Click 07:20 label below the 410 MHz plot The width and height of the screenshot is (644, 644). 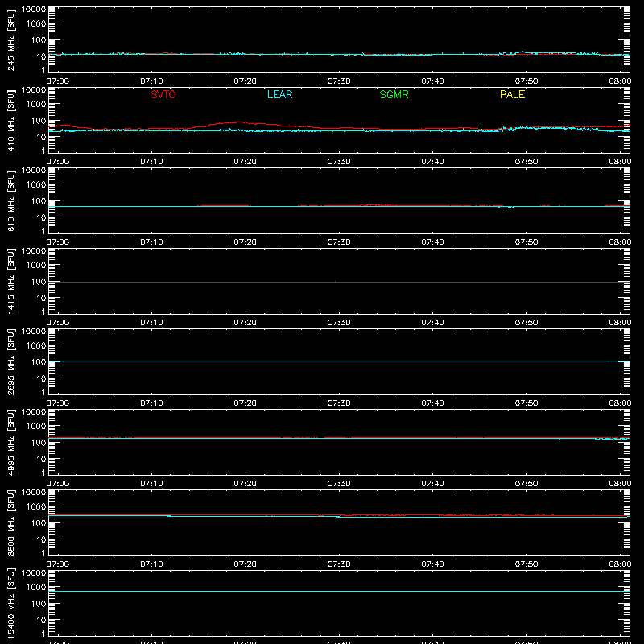click(x=246, y=162)
